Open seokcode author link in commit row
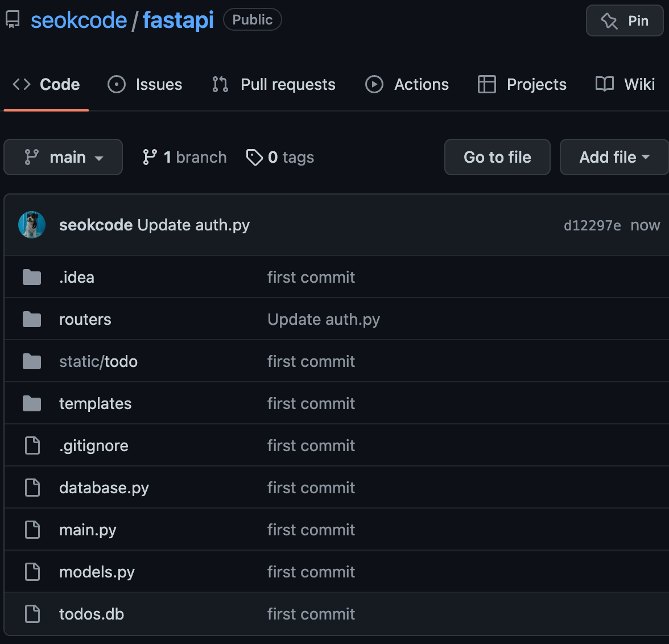This screenshot has width=669, height=644. pyautogui.click(x=96, y=225)
